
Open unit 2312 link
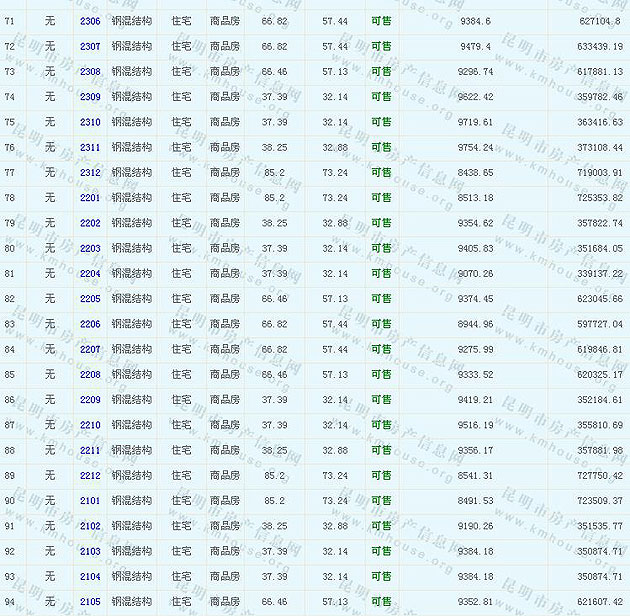click(x=90, y=173)
